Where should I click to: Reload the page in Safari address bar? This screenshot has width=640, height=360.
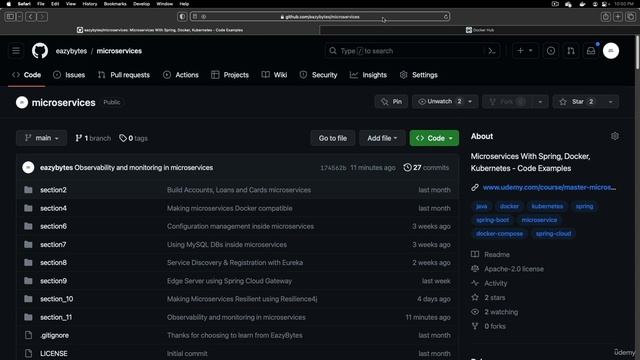click(x=446, y=17)
